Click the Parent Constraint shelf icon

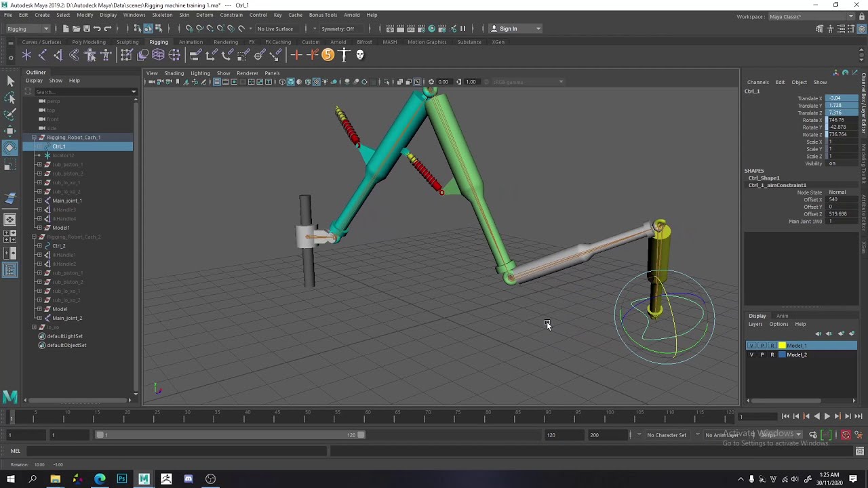195,55
